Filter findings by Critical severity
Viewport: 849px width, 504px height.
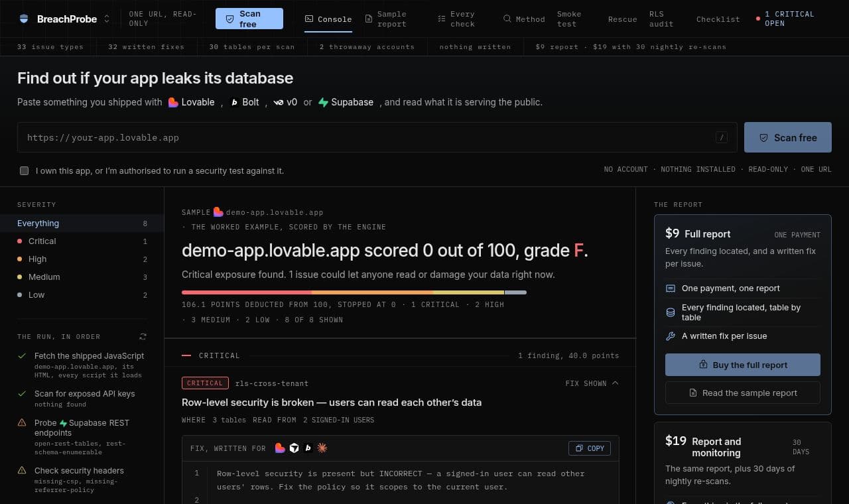[x=82, y=241]
